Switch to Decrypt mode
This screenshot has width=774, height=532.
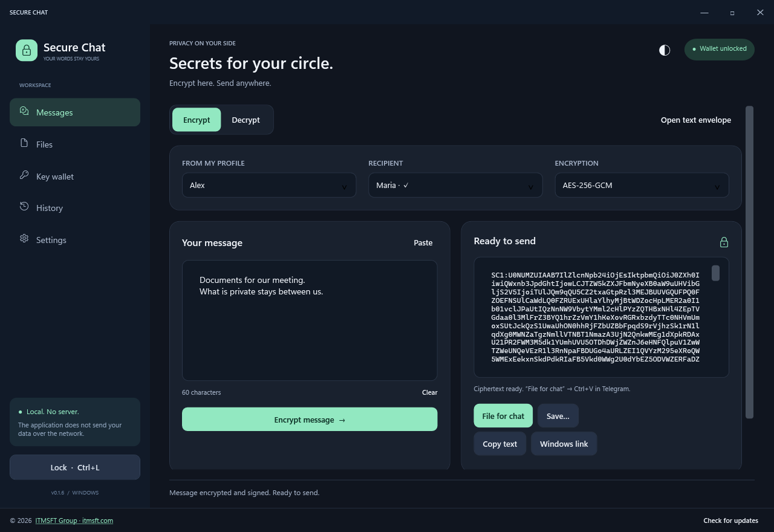click(246, 120)
